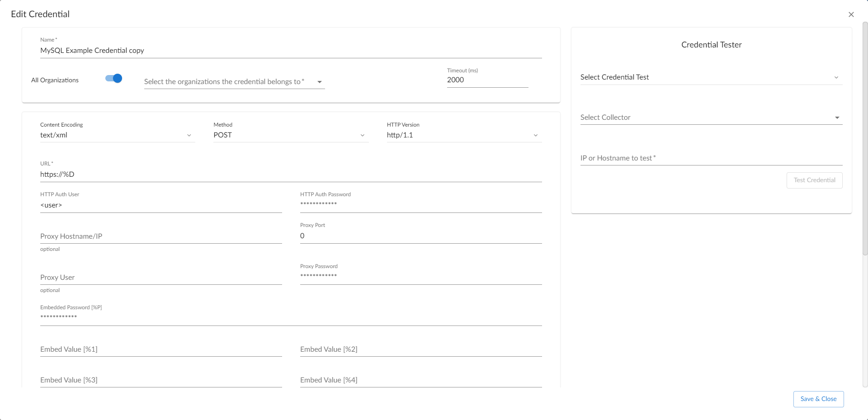Click the Proxy Port field
Viewport: 868px width, 420px height.
(x=420, y=236)
